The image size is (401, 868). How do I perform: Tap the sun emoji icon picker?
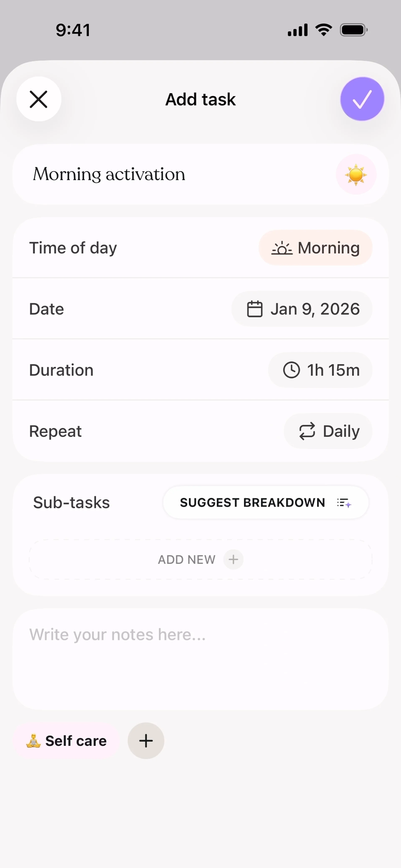point(356,174)
